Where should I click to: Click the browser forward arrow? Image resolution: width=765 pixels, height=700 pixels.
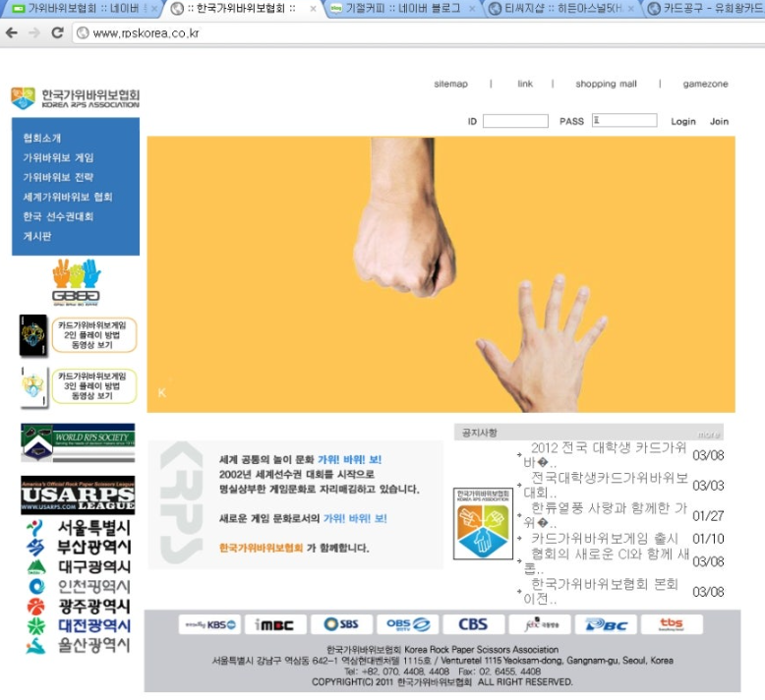tap(34, 32)
